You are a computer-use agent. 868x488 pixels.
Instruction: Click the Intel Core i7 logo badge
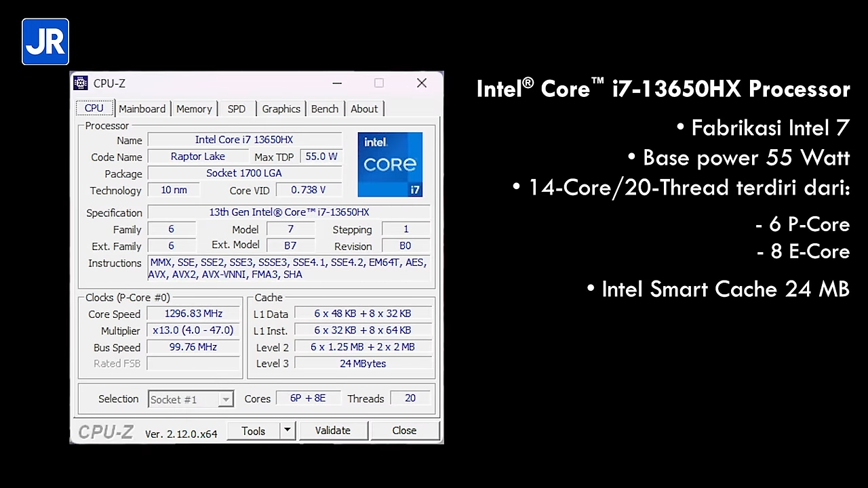pyautogui.click(x=390, y=165)
